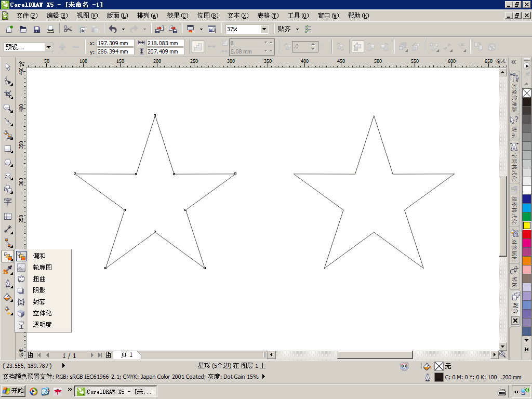This screenshot has height=399, width=532.
Task: Open the 位图 menu
Action: click(208, 16)
